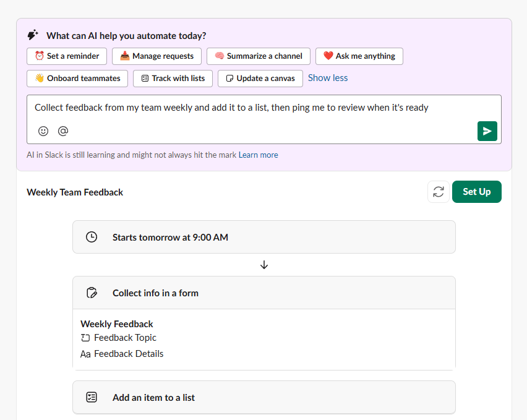Click the green Set Up button

[x=476, y=192]
